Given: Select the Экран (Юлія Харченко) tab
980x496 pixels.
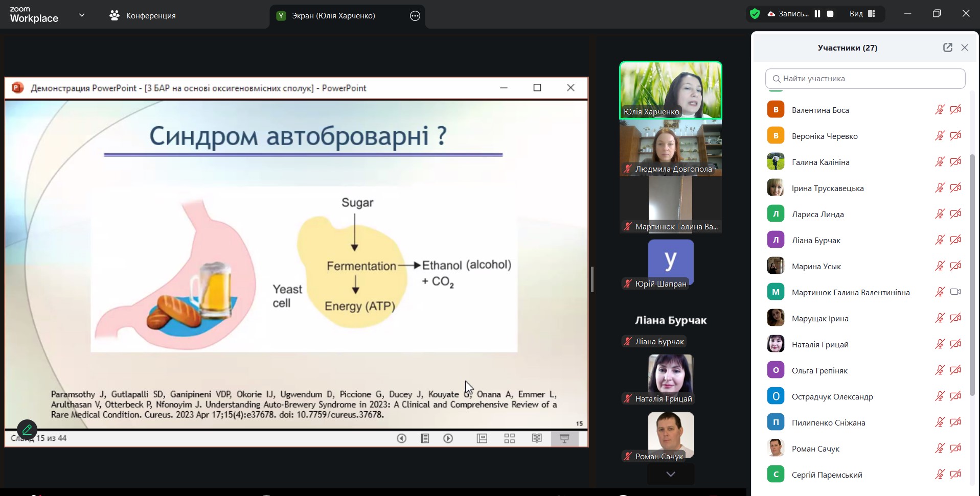Looking at the screenshot, I should point(332,16).
